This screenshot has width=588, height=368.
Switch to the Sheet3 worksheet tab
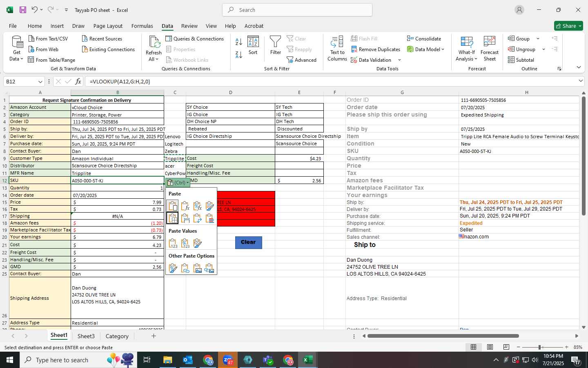click(x=86, y=336)
